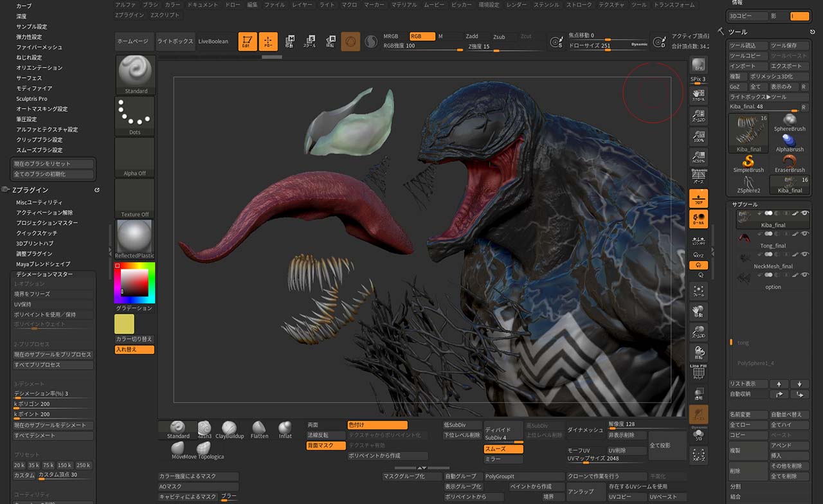
Task: Select the ZSphere2 tool thumbnail
Action: (748, 184)
